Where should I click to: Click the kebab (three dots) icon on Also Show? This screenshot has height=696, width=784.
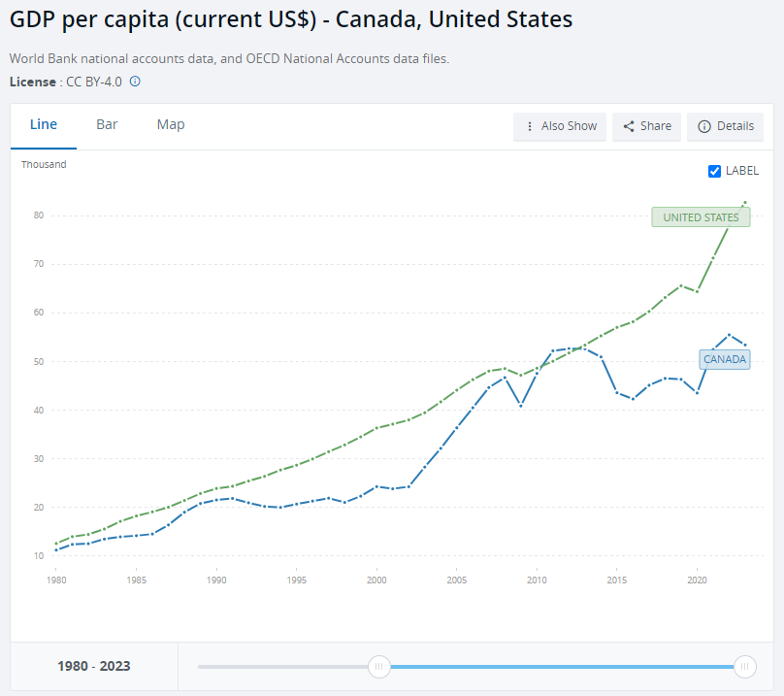530,126
